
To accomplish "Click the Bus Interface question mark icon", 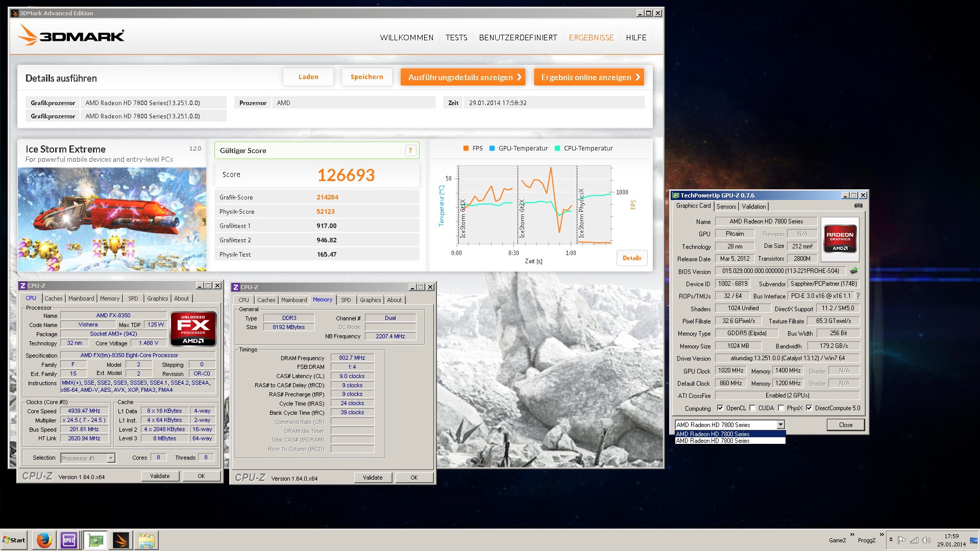I will pos(858,296).
